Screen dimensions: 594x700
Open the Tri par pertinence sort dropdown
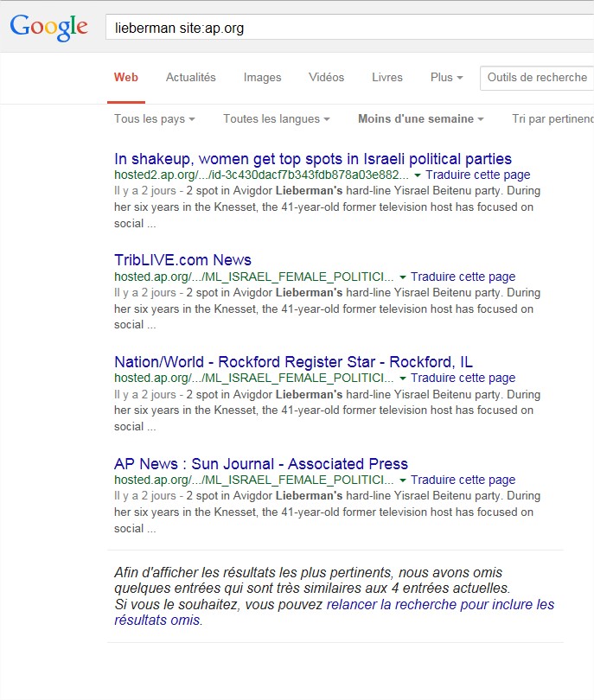(x=552, y=118)
